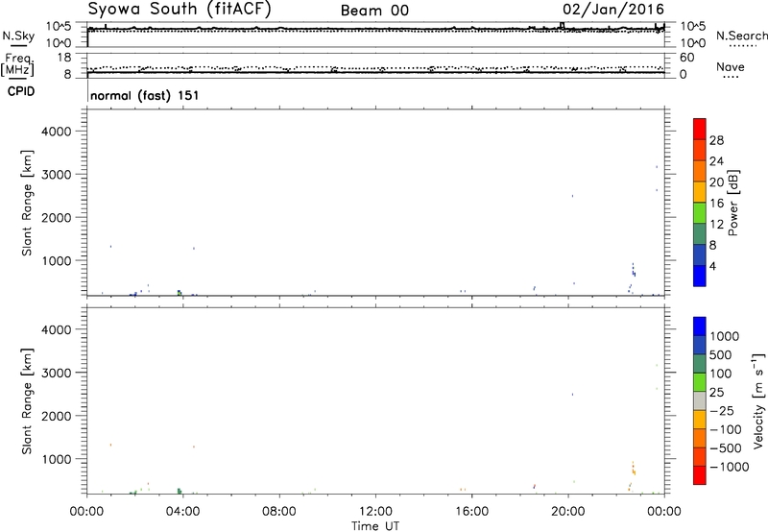Click the '04:00' time tick label

coord(182,512)
